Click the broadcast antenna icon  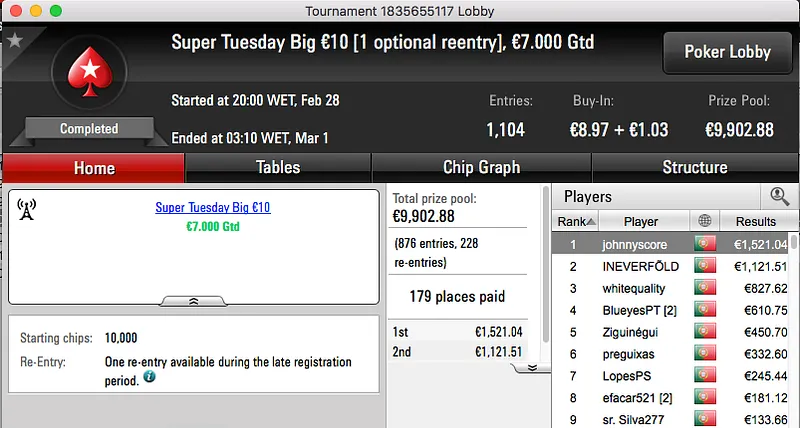tap(27, 209)
